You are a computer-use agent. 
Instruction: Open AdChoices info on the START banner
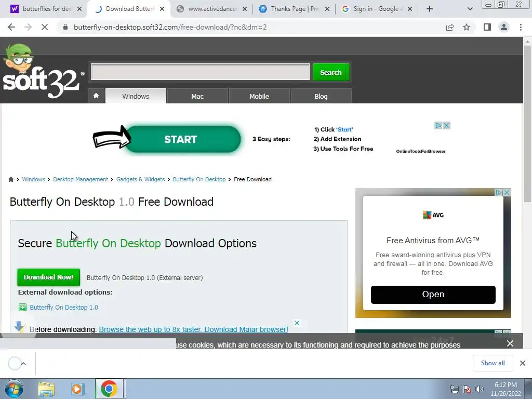(x=438, y=126)
